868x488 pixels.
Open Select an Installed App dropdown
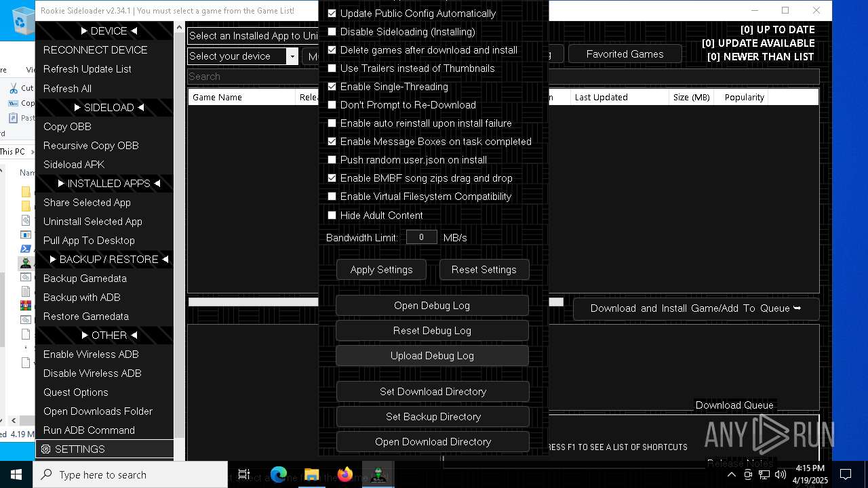pos(253,36)
